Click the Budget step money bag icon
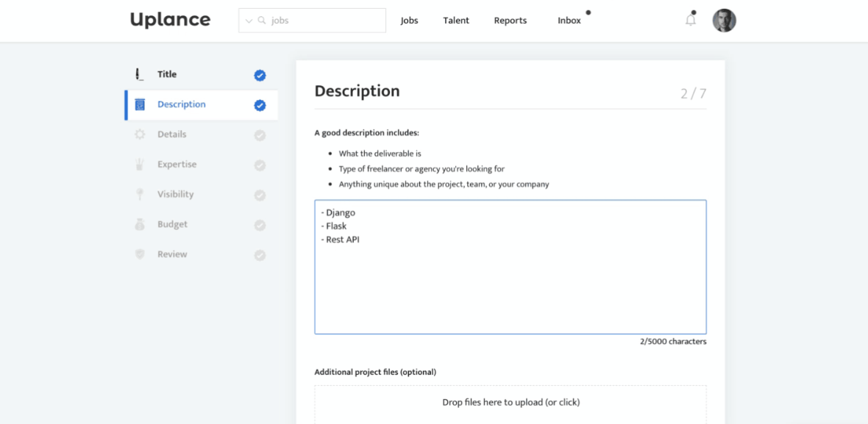The height and width of the screenshot is (424, 868). [140, 225]
